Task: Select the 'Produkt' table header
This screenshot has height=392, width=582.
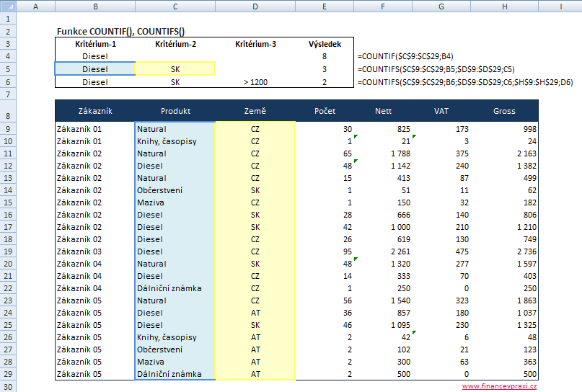Action: [x=175, y=111]
